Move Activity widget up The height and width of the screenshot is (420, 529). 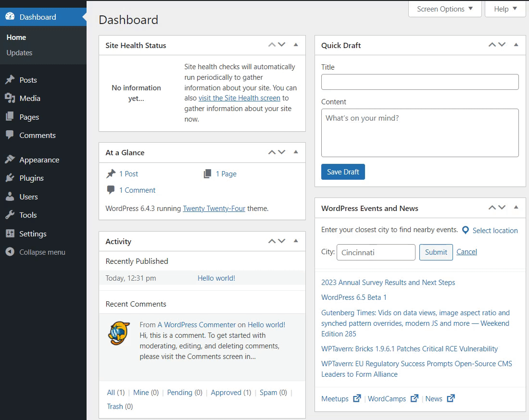coord(272,241)
